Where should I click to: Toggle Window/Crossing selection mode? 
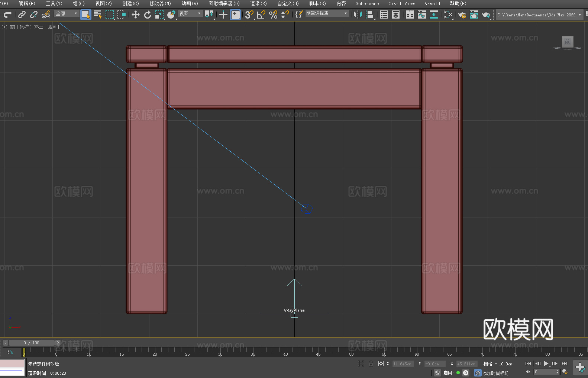[122, 14]
